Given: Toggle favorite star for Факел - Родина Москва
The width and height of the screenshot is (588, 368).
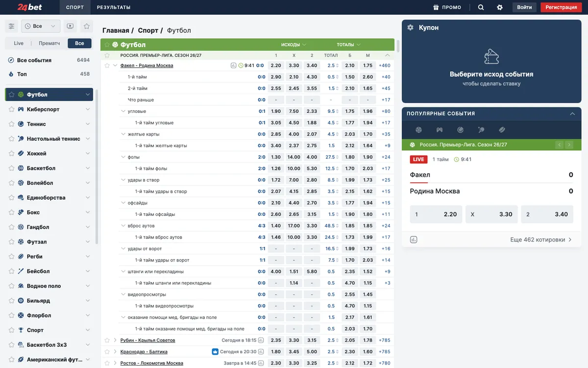Looking at the screenshot, I should pos(107,65).
